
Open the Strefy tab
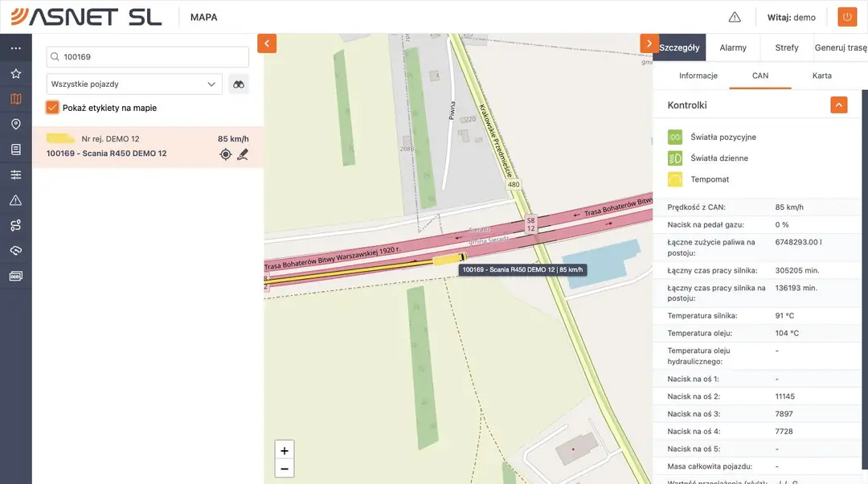(x=787, y=47)
